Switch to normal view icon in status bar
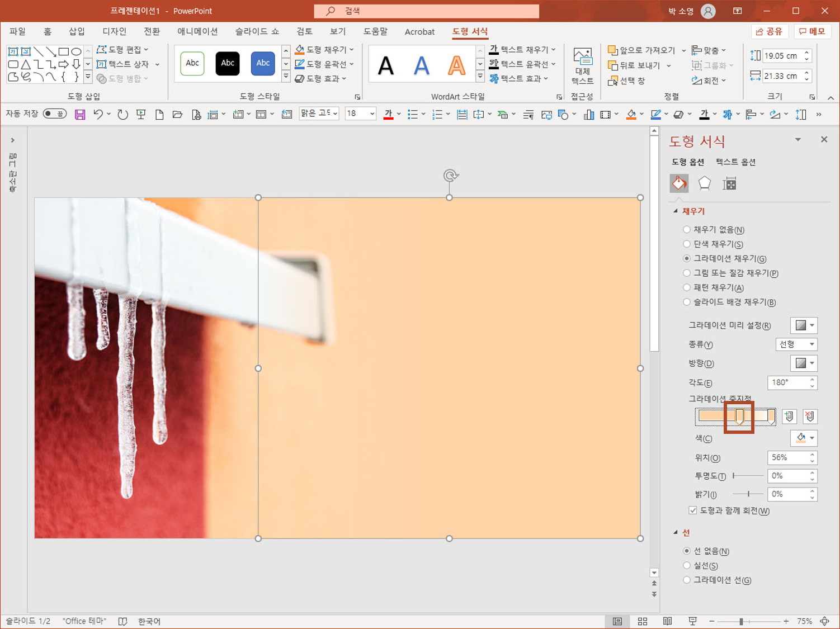 617,621
